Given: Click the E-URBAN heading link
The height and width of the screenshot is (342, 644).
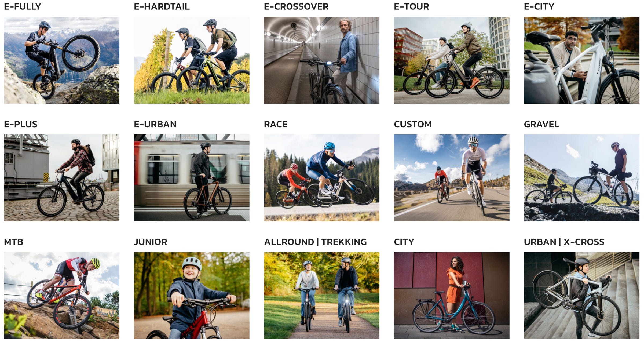Looking at the screenshot, I should click(x=155, y=124).
